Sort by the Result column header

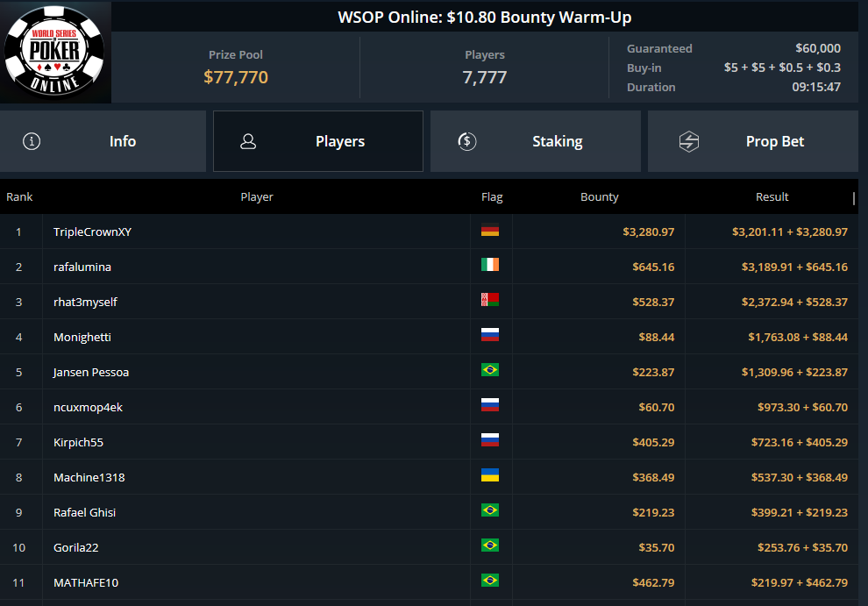772,197
